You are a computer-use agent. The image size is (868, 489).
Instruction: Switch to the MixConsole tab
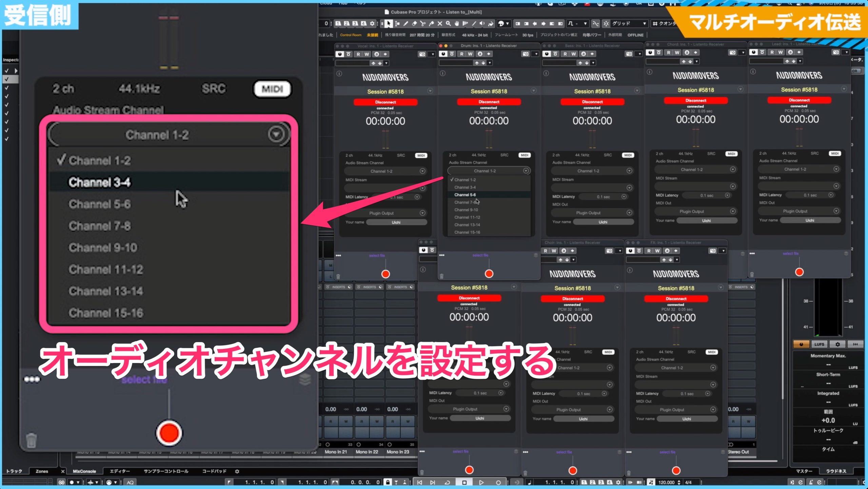[84, 471]
